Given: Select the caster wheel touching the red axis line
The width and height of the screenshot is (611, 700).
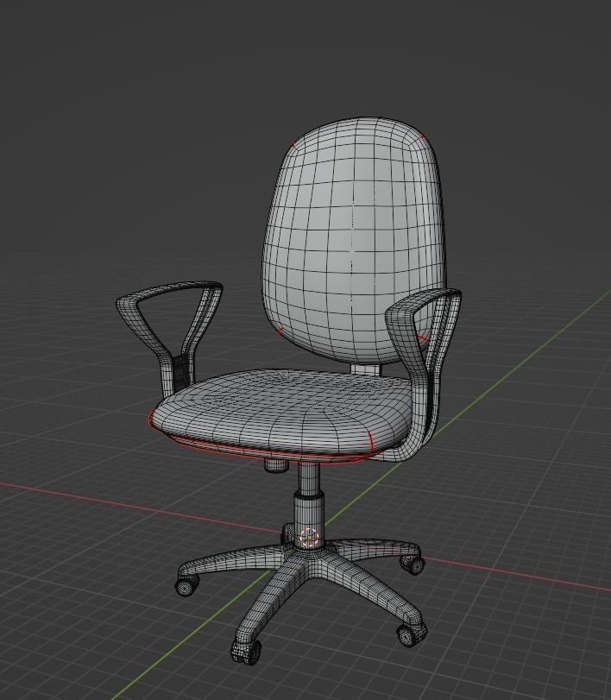Looking at the screenshot, I should (413, 564).
